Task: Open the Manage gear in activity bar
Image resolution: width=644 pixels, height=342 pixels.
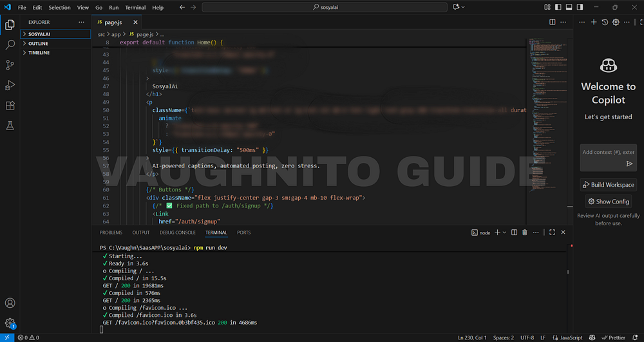Action: 10,323
